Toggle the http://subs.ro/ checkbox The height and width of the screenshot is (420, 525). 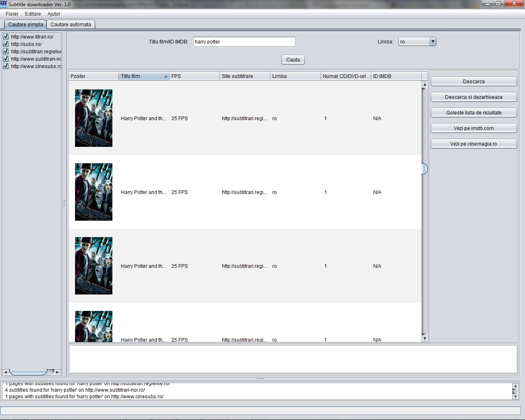click(x=6, y=44)
